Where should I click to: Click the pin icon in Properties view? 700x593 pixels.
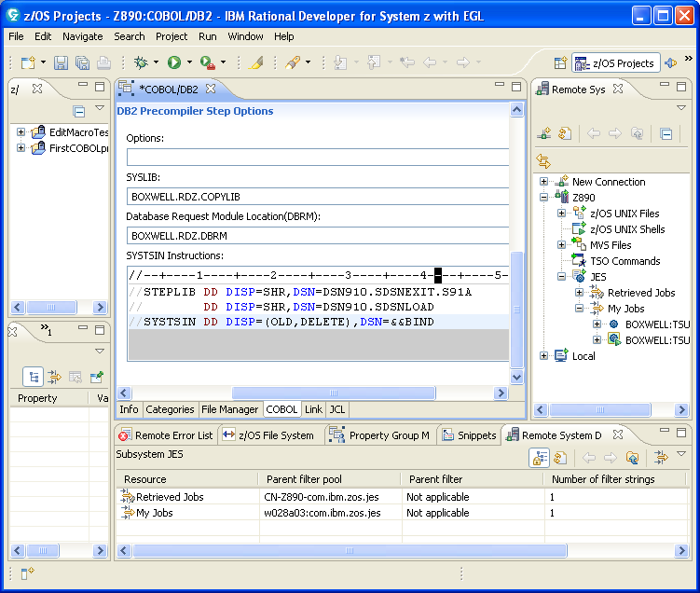[97, 377]
